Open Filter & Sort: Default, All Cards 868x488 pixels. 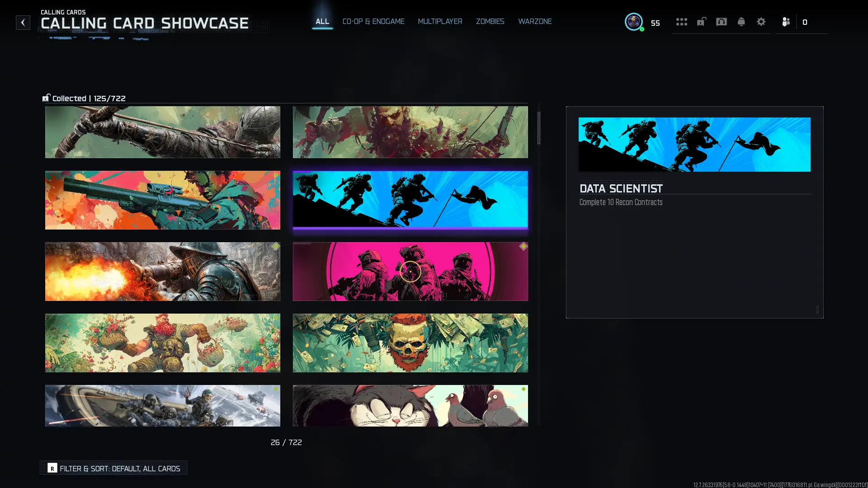113,468
